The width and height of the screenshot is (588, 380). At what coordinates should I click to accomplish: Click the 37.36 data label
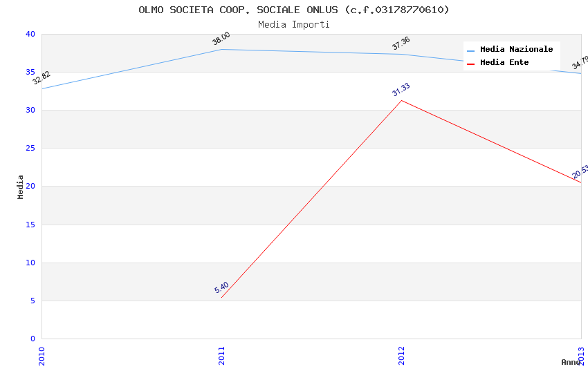(x=401, y=44)
